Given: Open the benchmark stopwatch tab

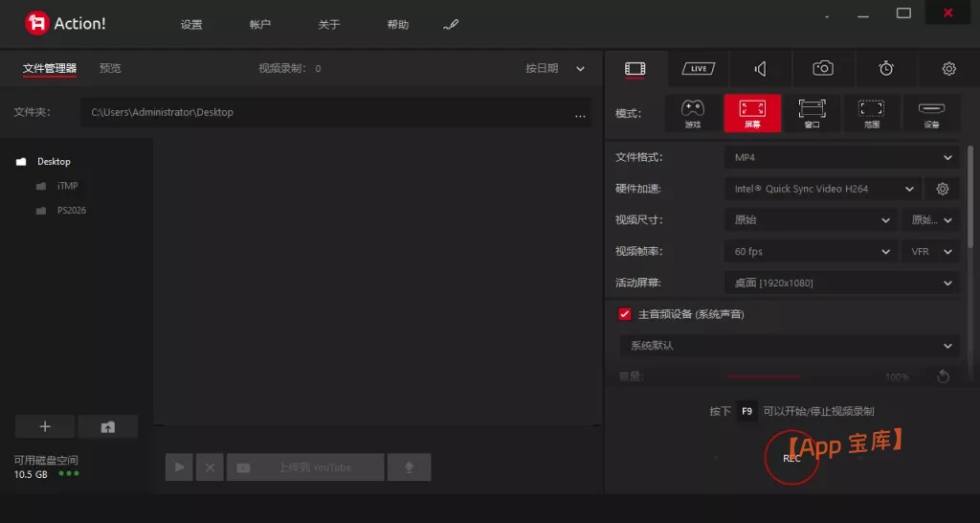Looking at the screenshot, I should pos(885,69).
